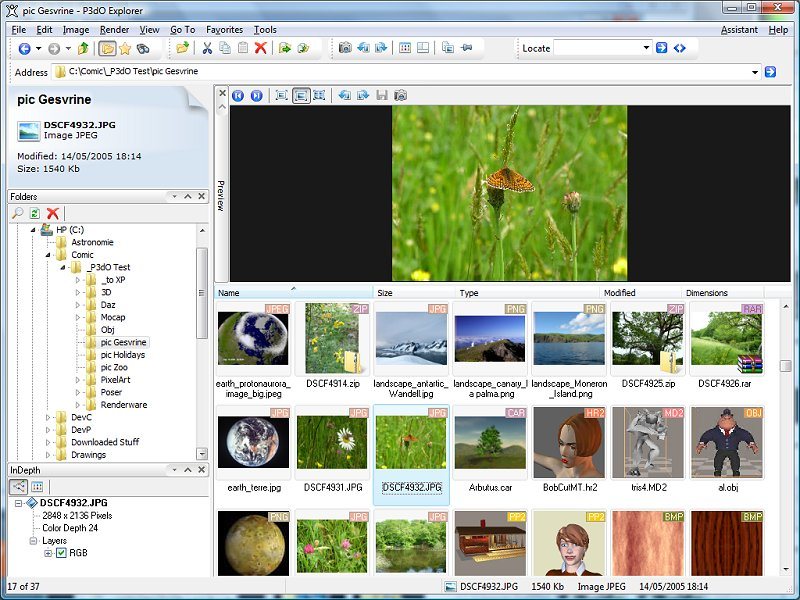
Task: Select the up-folder navigation arrow icon
Action: (x=82, y=48)
